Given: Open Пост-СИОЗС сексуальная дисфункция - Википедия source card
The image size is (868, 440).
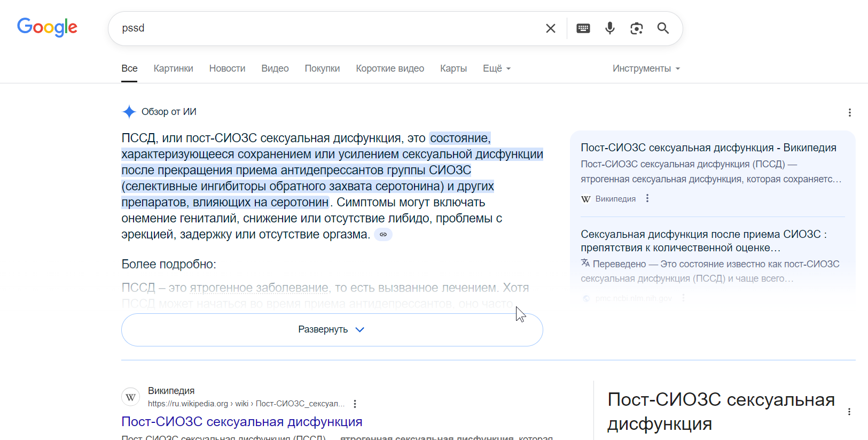Looking at the screenshot, I should 708,148.
